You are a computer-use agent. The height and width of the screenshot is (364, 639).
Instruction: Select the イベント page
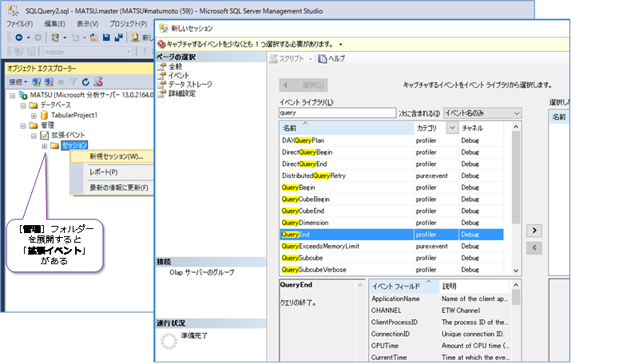(178, 75)
